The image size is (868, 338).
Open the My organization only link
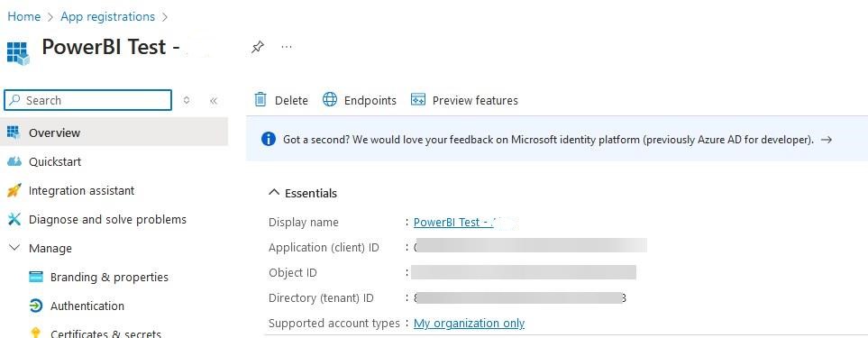[469, 323]
